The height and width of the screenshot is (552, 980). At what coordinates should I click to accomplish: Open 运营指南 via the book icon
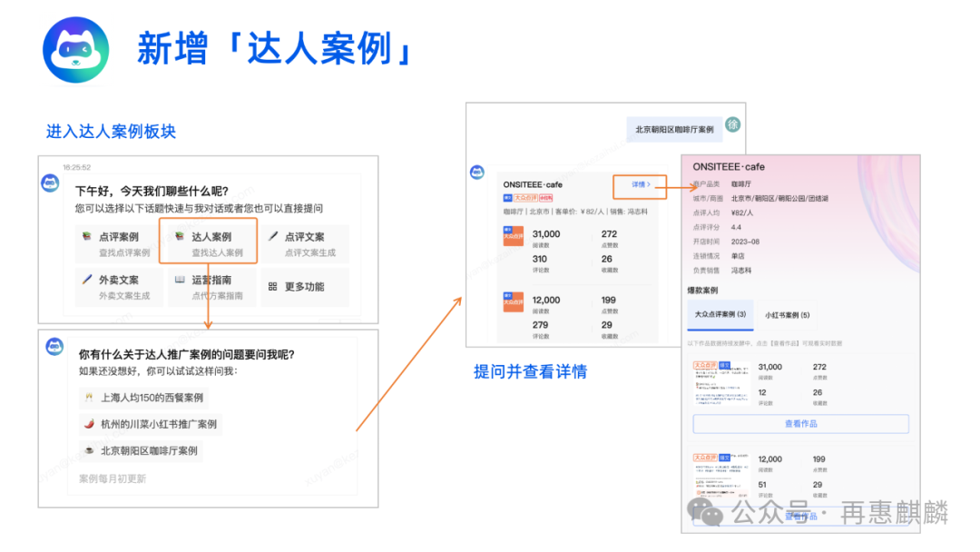click(180, 281)
